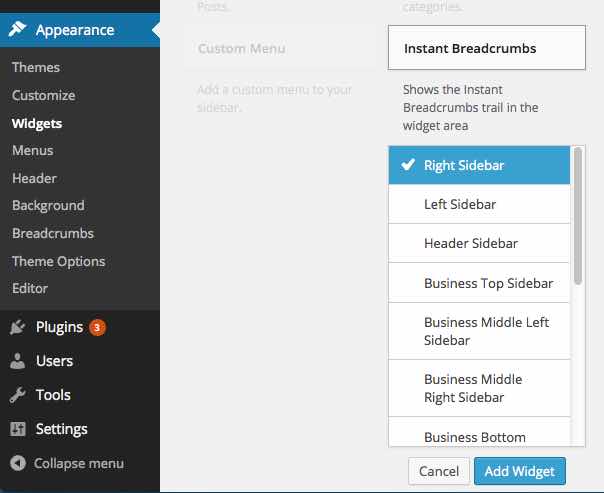Choose Business Middle Right Sidebar option
Screen dimensions: 604x493
(479, 388)
